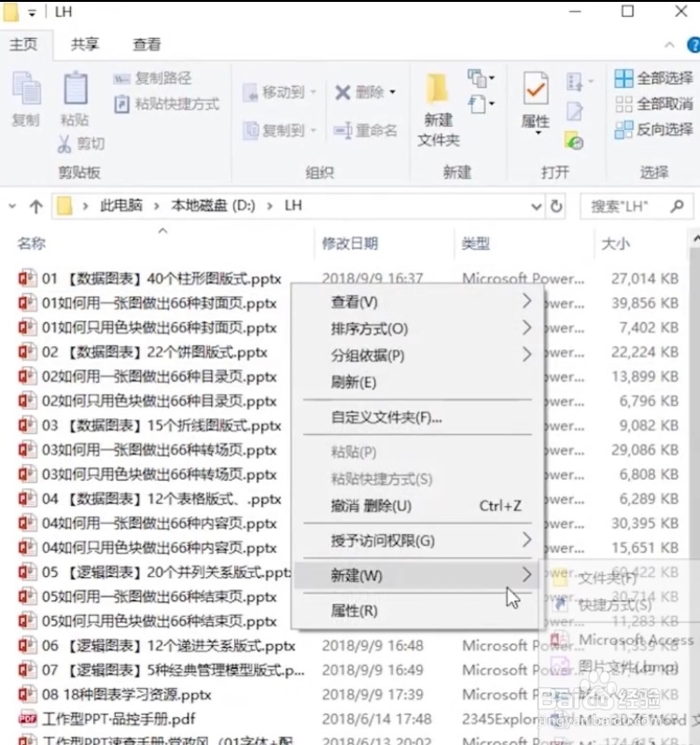Click Select none (全部取消)

pos(654,104)
